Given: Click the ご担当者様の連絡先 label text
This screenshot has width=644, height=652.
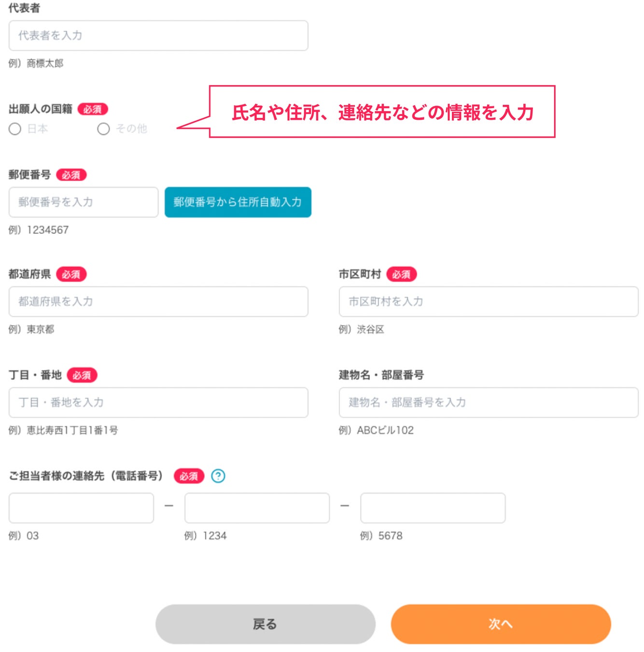Looking at the screenshot, I should 86,476.
